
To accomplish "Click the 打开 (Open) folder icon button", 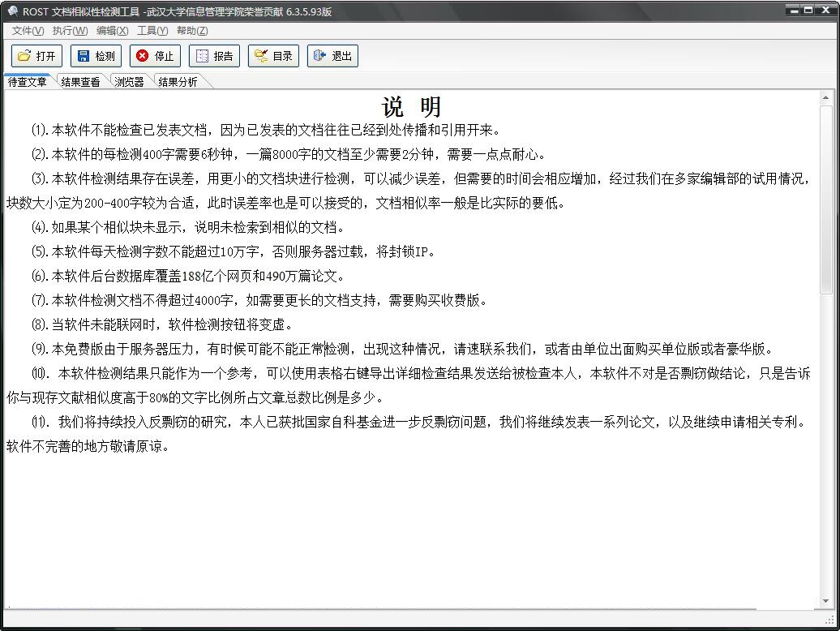I will tap(36, 56).
